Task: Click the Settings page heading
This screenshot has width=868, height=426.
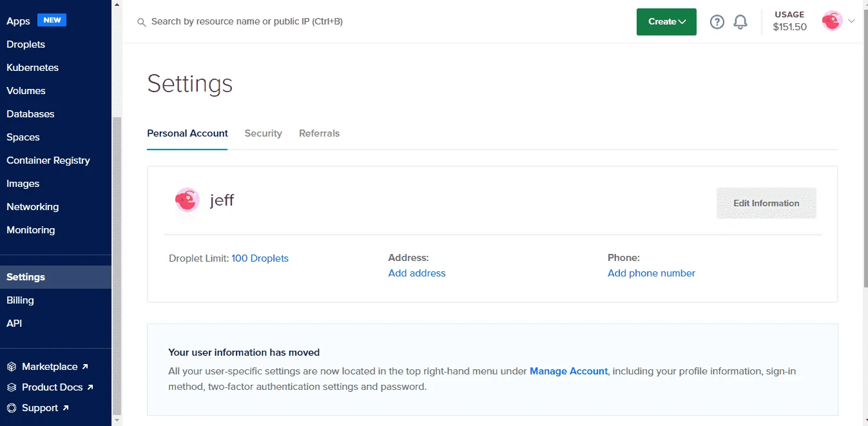Action: (190, 84)
